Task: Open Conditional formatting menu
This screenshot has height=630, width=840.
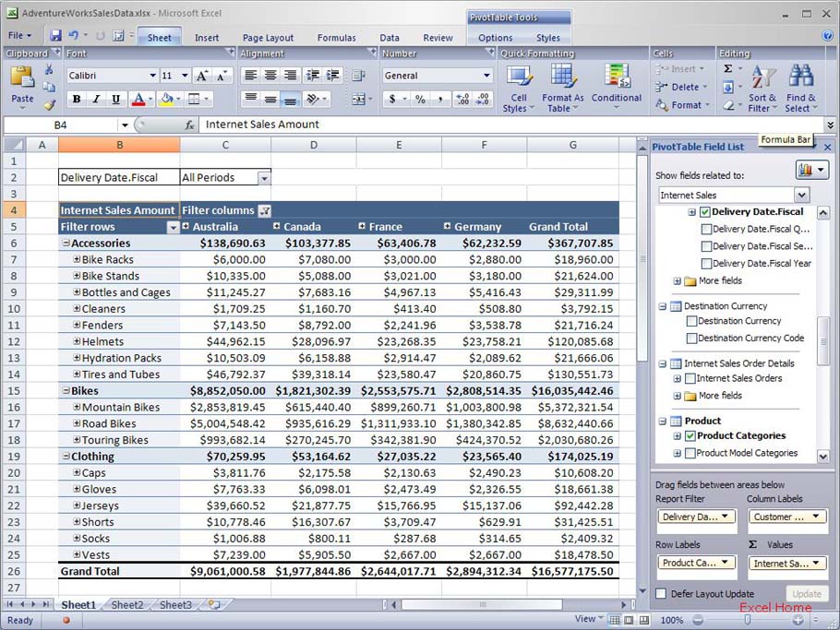Action: (616, 88)
